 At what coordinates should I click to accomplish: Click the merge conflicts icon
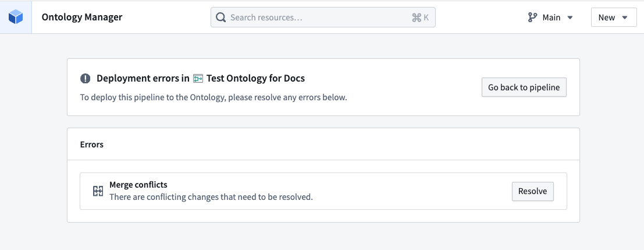point(98,191)
